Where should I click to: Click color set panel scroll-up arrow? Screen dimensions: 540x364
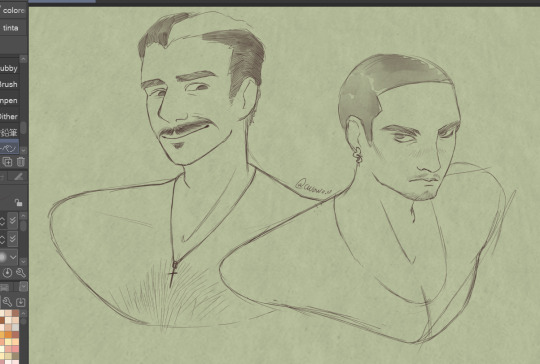(x=23, y=313)
